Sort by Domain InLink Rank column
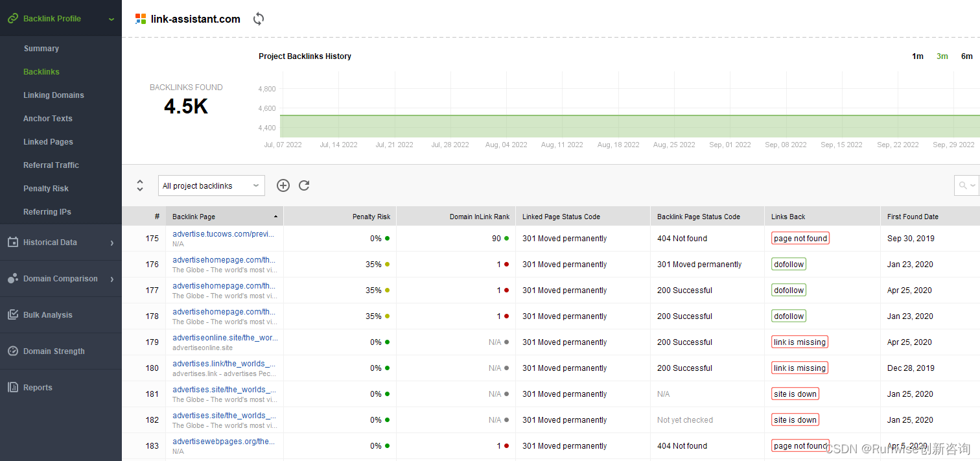The height and width of the screenshot is (461, 980). point(456,217)
